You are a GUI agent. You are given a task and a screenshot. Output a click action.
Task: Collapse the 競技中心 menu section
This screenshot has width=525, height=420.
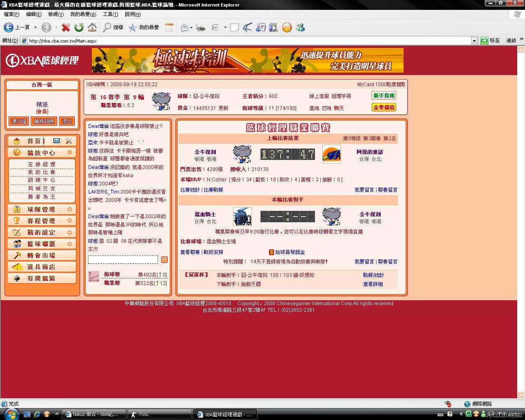click(x=70, y=152)
